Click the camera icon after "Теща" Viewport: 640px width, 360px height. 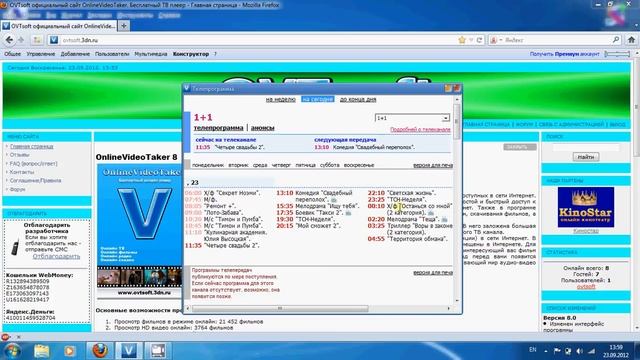tap(444, 219)
